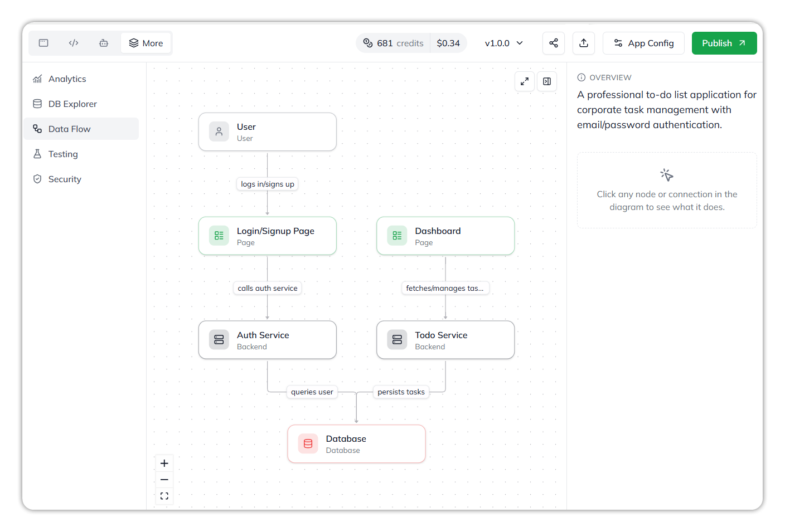
Task: Select the Database node
Action: coord(357,444)
